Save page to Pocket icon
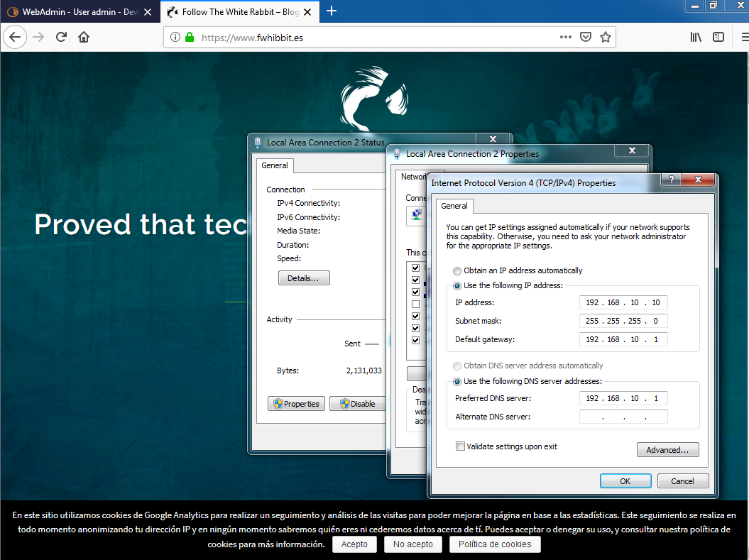The height and width of the screenshot is (560, 749). pos(586,38)
